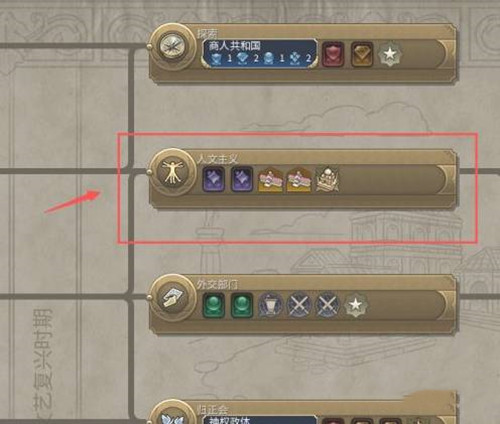Click the yellow economic policy card in 探索
The width and height of the screenshot is (500, 424).
coord(362,54)
